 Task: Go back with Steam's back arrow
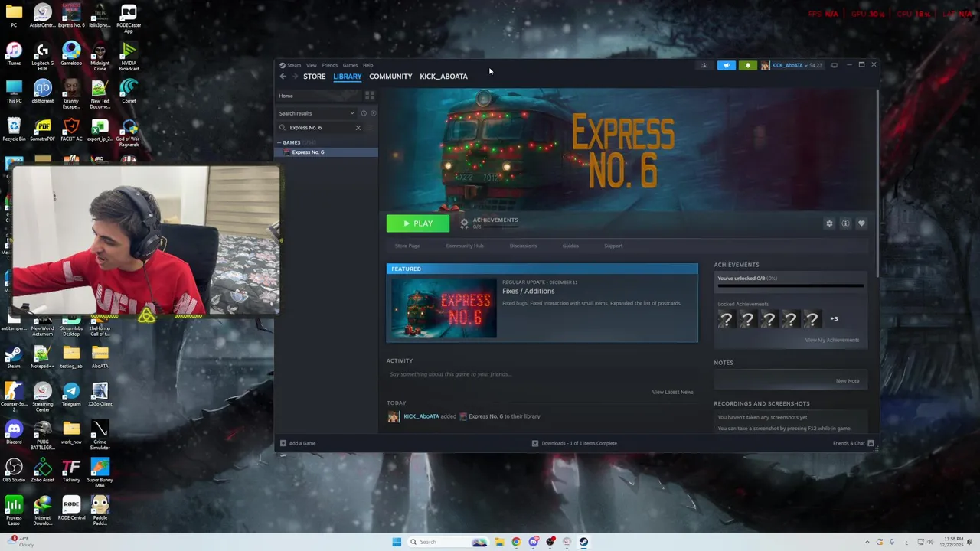pyautogui.click(x=283, y=77)
